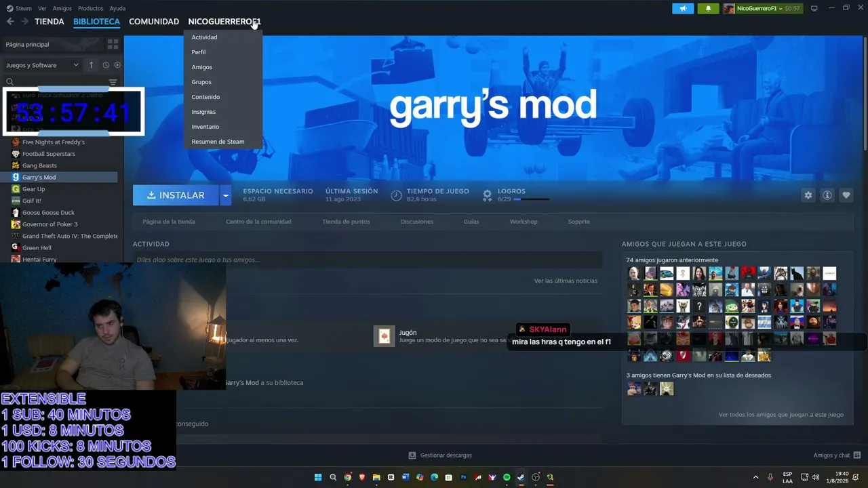Viewport: 868px width, 488px height.
Task: Open the Productos menu
Action: [x=91, y=8]
